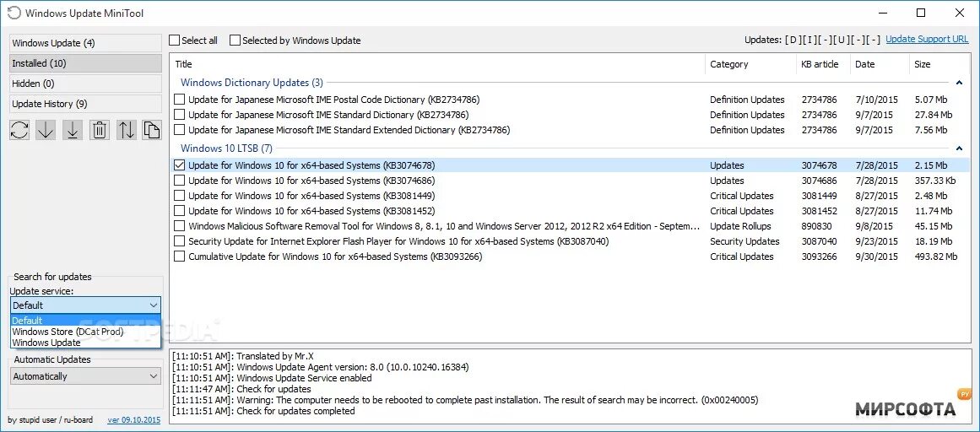Screen dimensions: 980x432
Task: Open the Hidden (0) tab
Action: [85, 84]
